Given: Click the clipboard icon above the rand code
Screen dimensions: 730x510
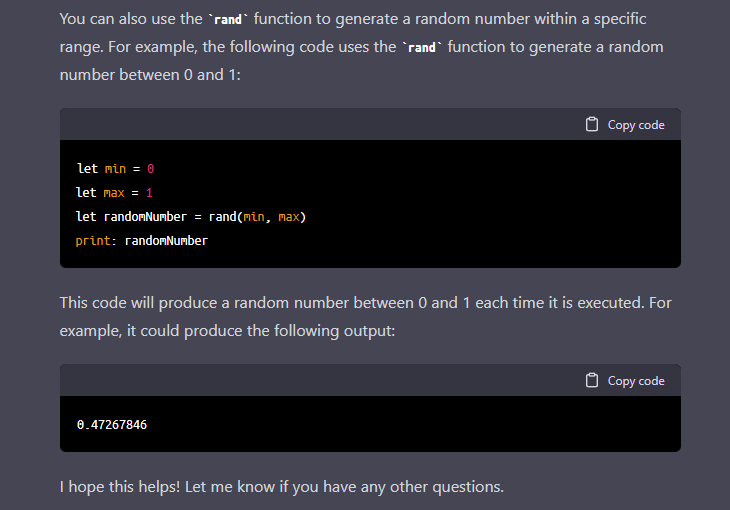Looking at the screenshot, I should 592,124.
